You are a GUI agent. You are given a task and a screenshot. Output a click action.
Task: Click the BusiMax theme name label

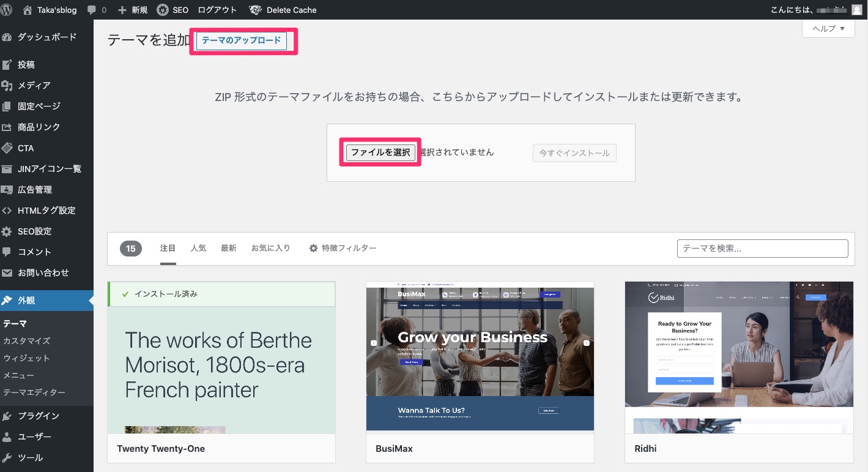(394, 449)
